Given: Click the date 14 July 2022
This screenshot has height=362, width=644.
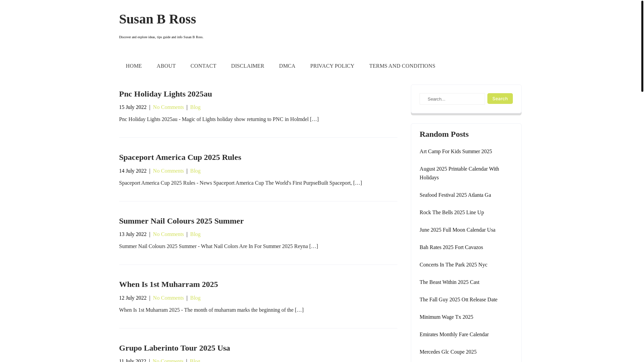Looking at the screenshot, I should pos(133,171).
